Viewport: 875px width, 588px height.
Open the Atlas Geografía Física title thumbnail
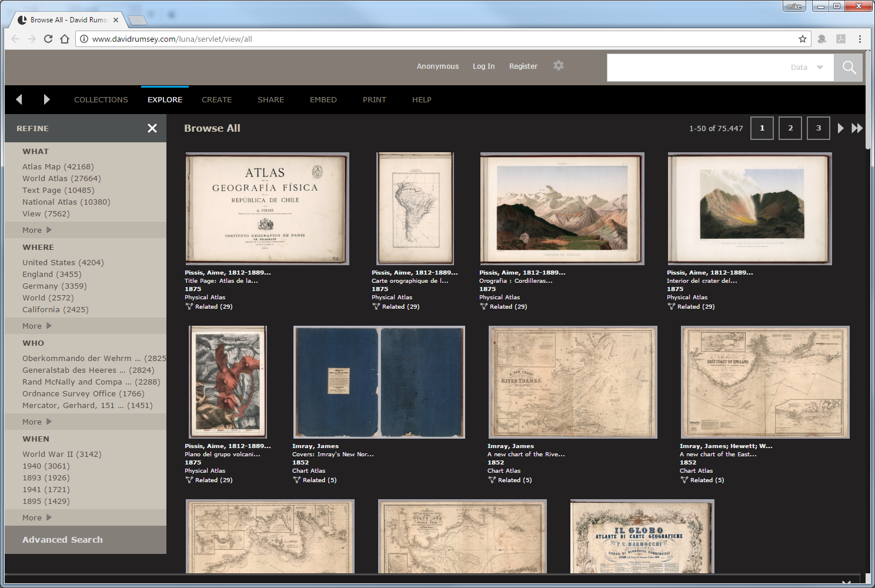pyautogui.click(x=267, y=209)
